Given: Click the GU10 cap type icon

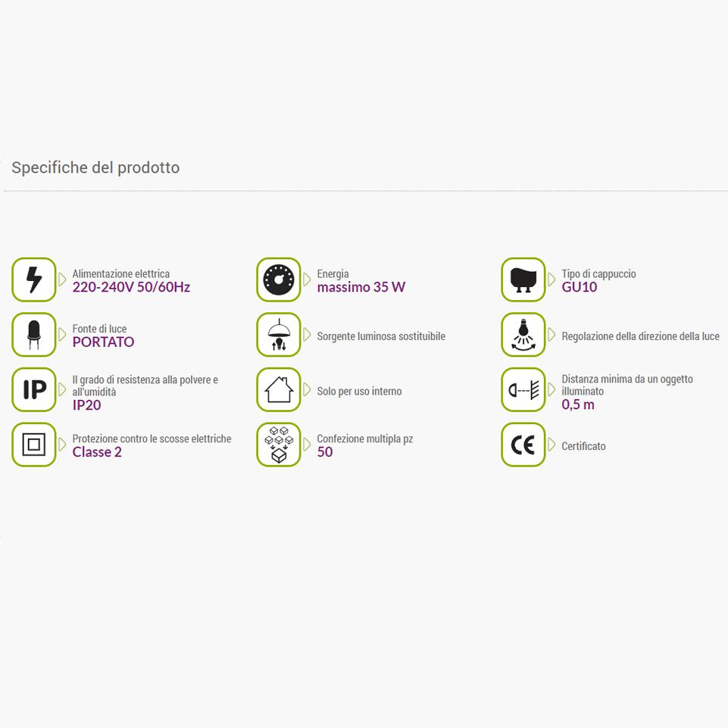Looking at the screenshot, I should [x=523, y=280].
